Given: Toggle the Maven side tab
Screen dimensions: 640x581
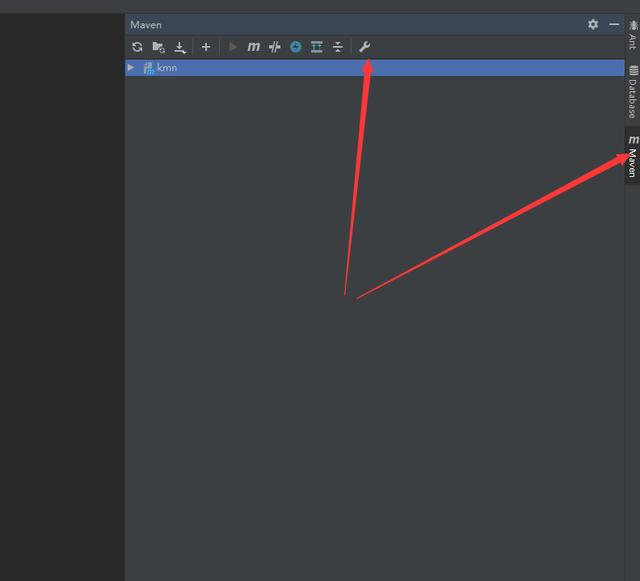Looking at the screenshot, I should pyautogui.click(x=632, y=156).
